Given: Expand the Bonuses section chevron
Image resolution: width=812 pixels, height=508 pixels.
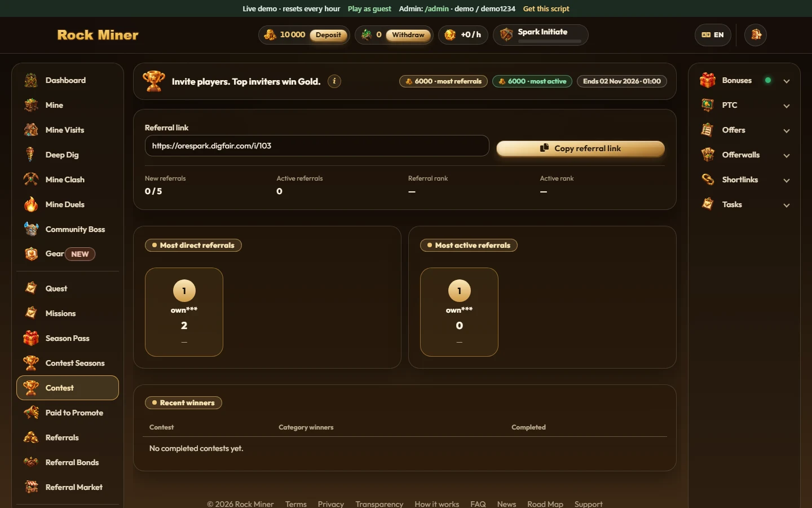Looking at the screenshot, I should [787, 81].
